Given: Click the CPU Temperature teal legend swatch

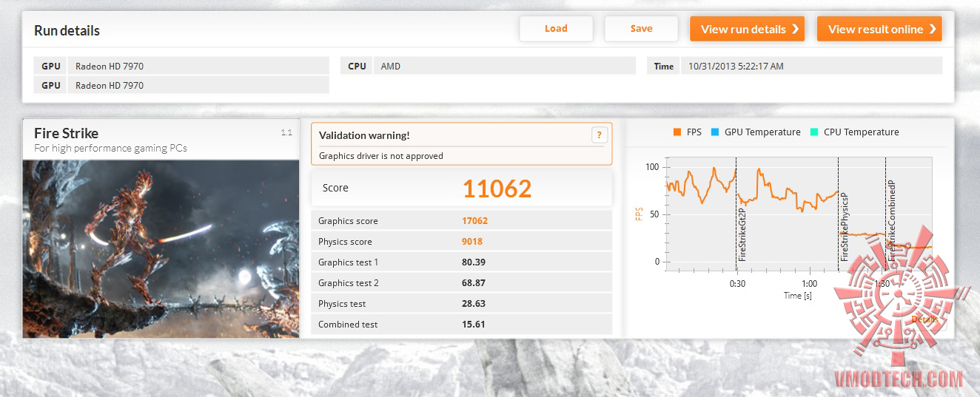Looking at the screenshot, I should point(813,132).
